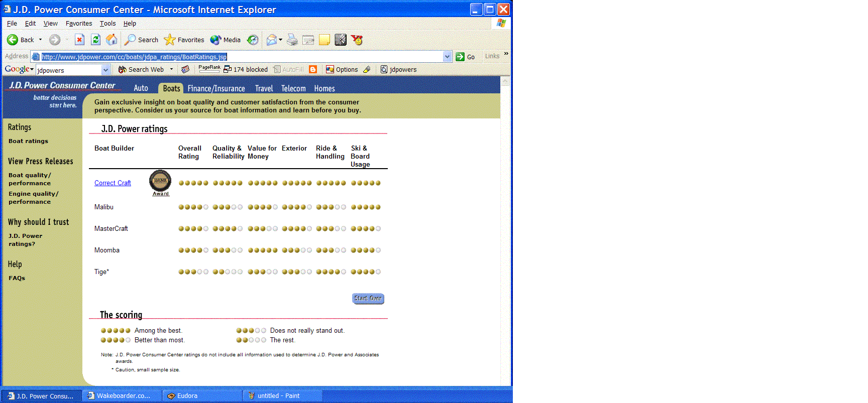Open the FAQs link

17,278
